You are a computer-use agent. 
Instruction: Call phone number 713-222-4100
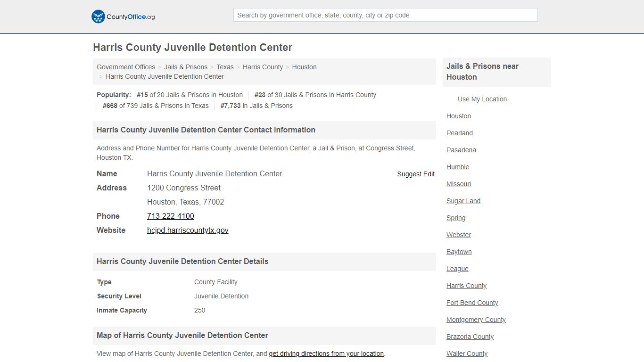point(171,216)
